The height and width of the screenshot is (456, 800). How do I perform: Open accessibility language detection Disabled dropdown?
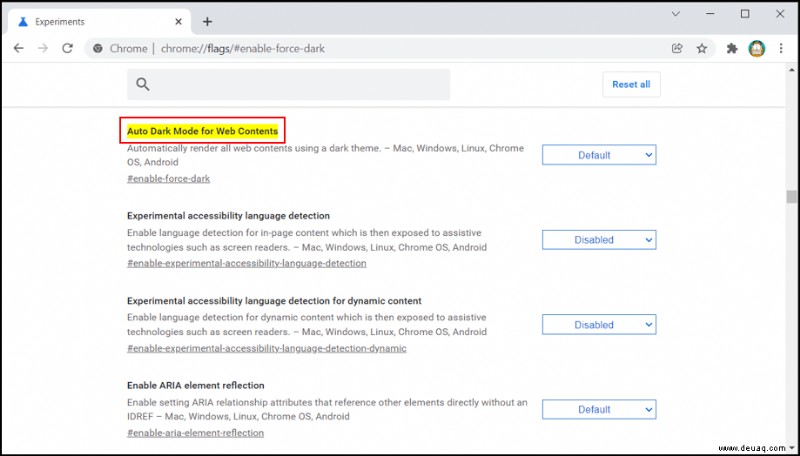[x=599, y=240]
